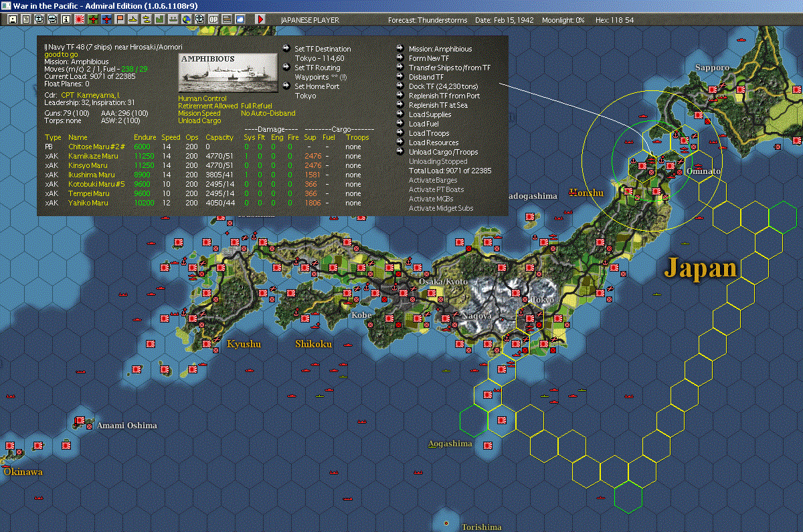
Task: Open ship Ikushima Maru details
Action: coord(92,175)
